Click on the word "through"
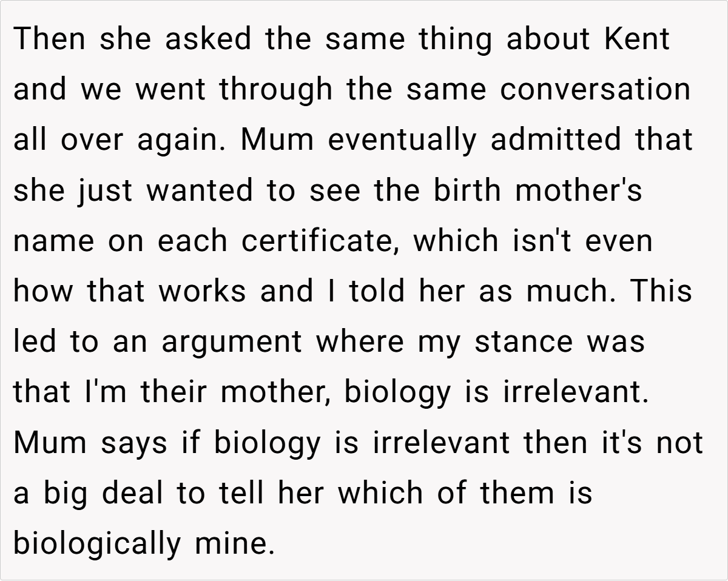 (275, 90)
